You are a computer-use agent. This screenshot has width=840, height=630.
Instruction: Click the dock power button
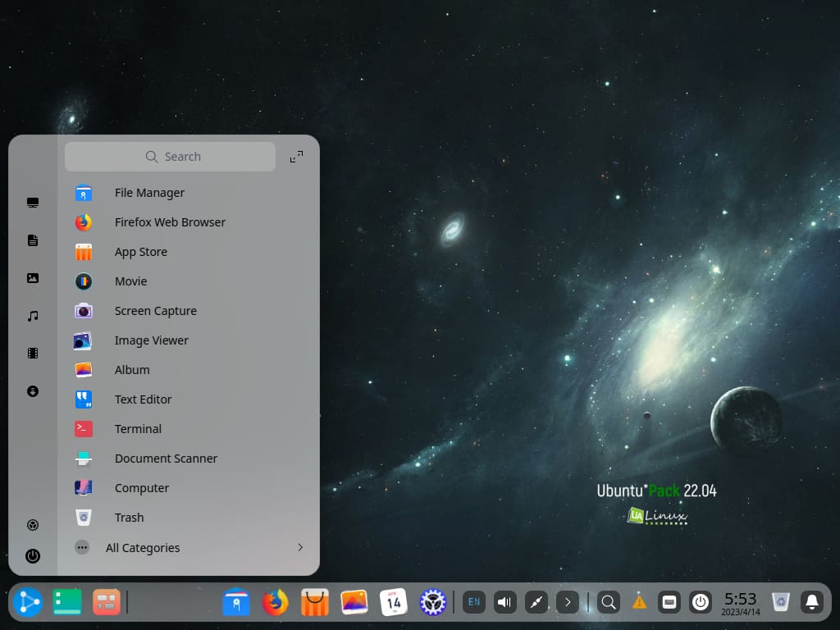click(x=701, y=602)
